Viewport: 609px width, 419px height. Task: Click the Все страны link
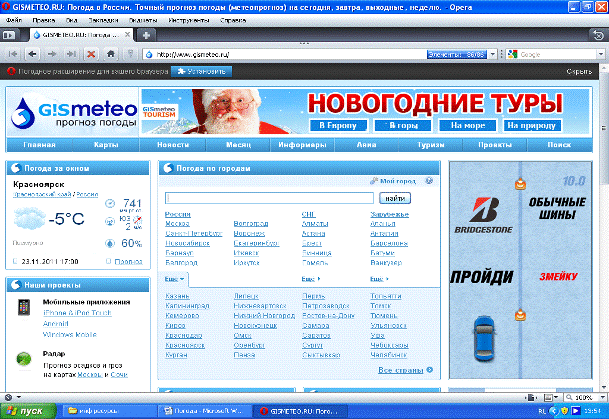400,370
